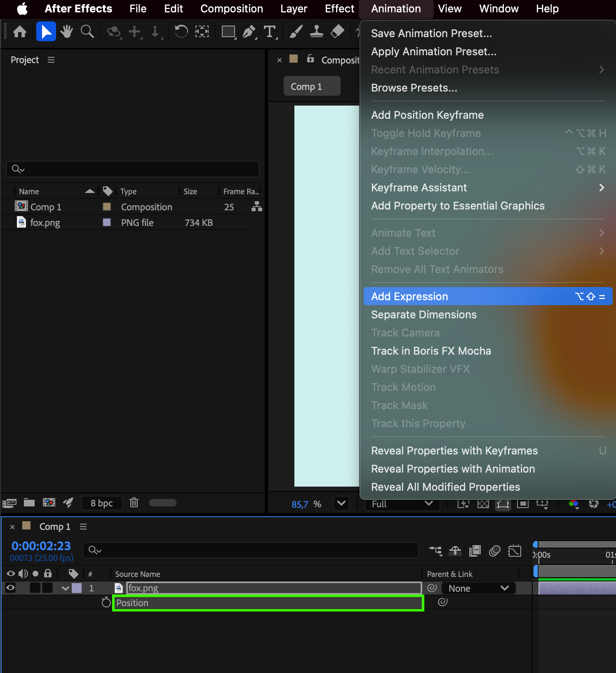Open the Full resolution dropdown
This screenshot has width=616, height=673.
click(x=402, y=504)
